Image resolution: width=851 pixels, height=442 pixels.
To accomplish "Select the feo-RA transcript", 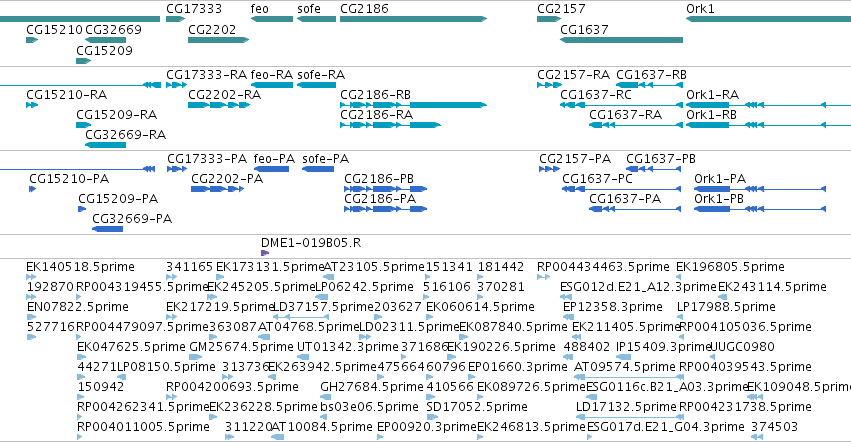I will coord(272,85).
